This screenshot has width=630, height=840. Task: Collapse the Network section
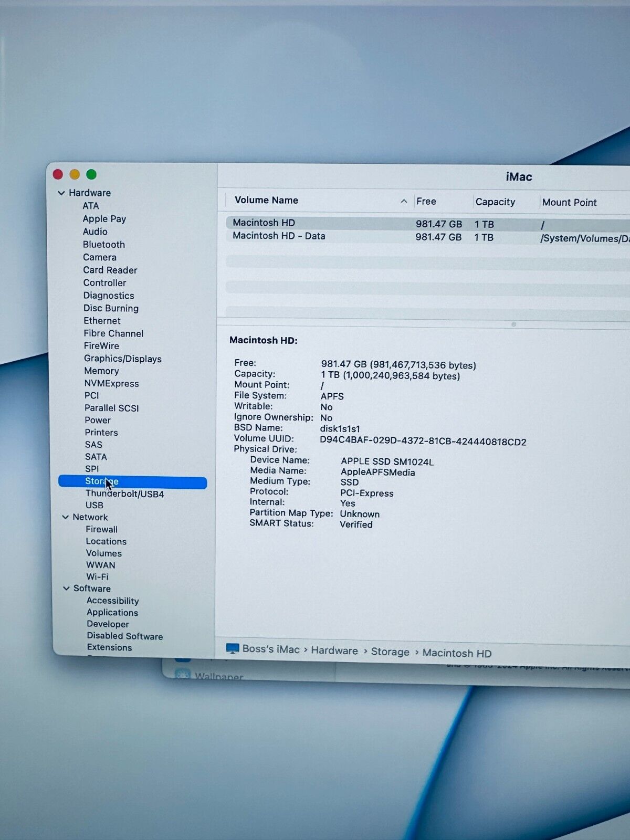pyautogui.click(x=66, y=517)
